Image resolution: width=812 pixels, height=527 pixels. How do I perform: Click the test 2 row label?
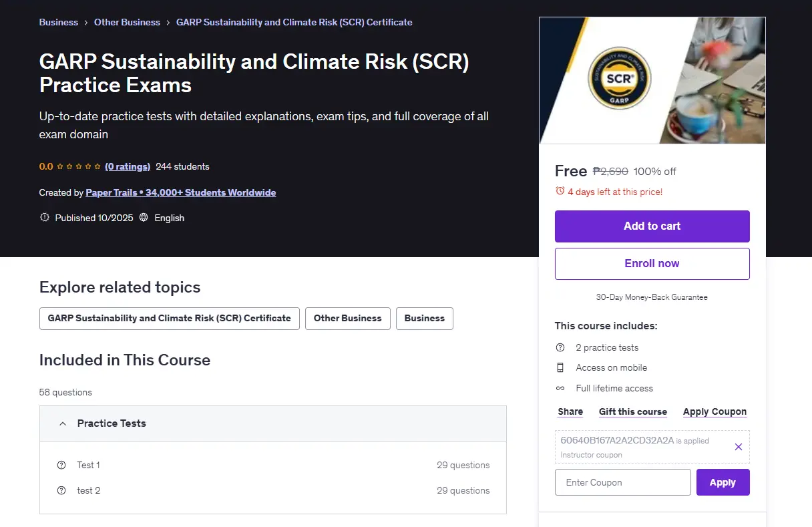tap(89, 490)
